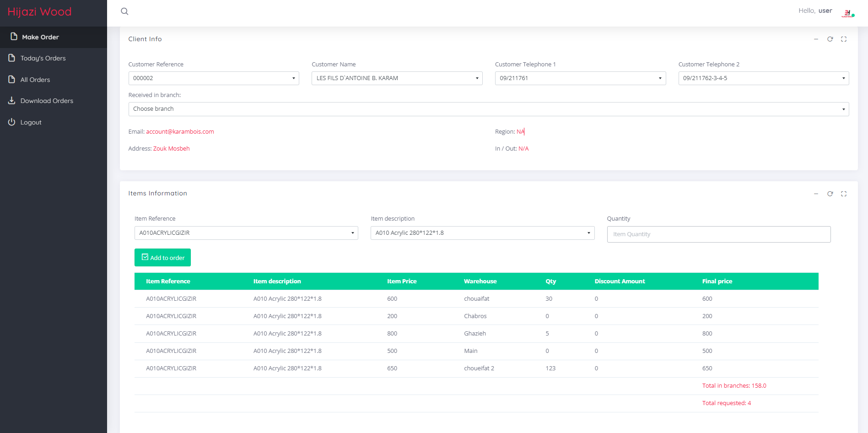Go to Today's Orders in sidebar
Viewport: 868px width, 433px height.
(x=43, y=58)
